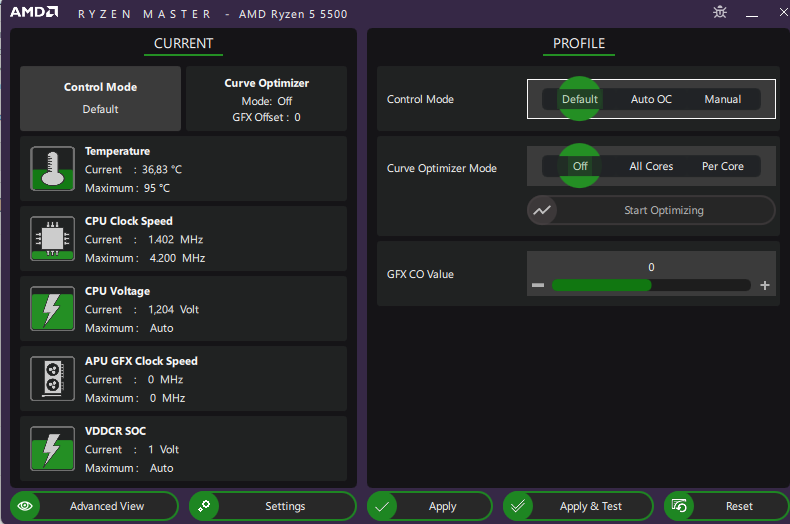Screen dimensions: 790x524
Task: Click the gear icon on Settings
Action: coord(204,506)
